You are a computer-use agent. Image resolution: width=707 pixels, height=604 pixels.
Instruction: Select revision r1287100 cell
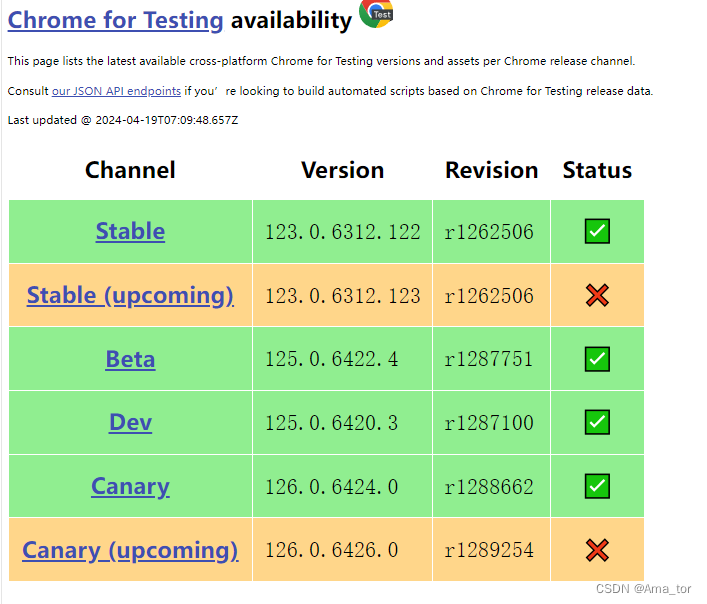click(x=491, y=423)
